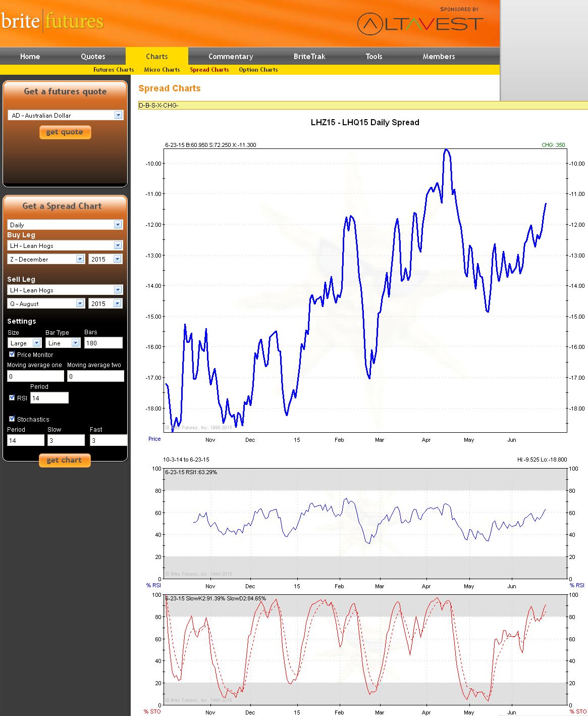Viewport: 588px width, 716px height.
Task: Go to the BriteTrak menu item
Action: 309,57
